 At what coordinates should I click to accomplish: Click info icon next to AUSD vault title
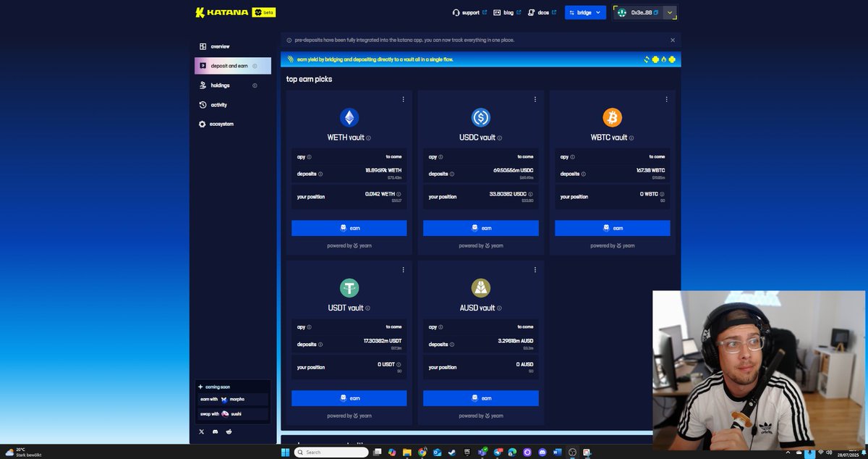coord(499,308)
